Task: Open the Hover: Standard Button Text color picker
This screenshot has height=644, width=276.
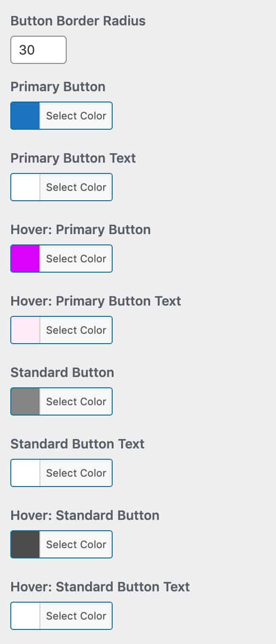Action: click(x=76, y=615)
